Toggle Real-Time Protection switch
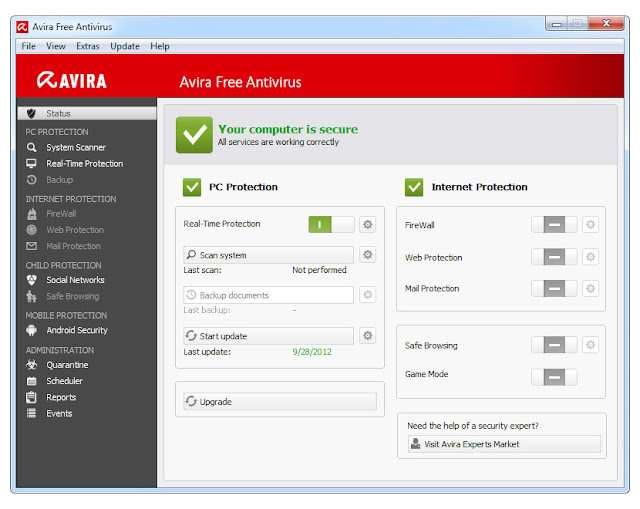The width and height of the screenshot is (640, 509). click(331, 224)
